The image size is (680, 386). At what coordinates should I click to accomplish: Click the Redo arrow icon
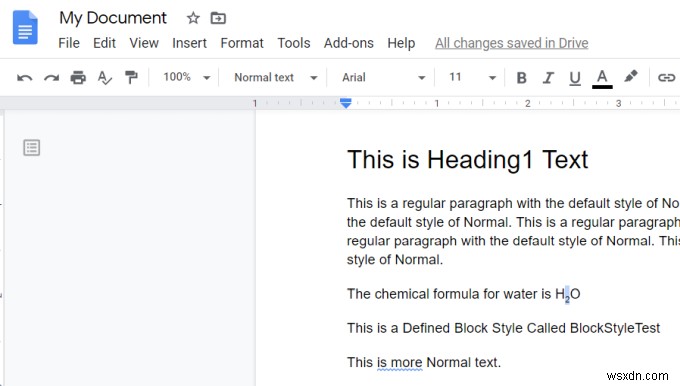[x=51, y=78]
